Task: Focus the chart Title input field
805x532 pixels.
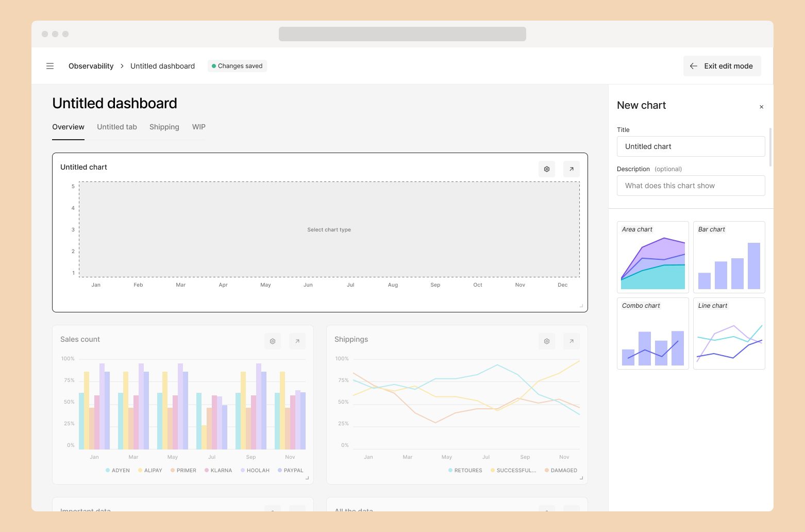Action: (x=691, y=146)
